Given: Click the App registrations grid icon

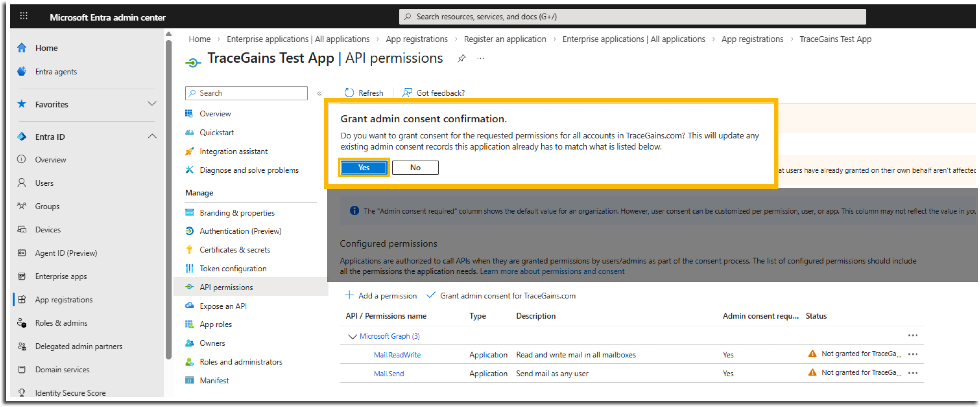Looking at the screenshot, I should [22, 299].
